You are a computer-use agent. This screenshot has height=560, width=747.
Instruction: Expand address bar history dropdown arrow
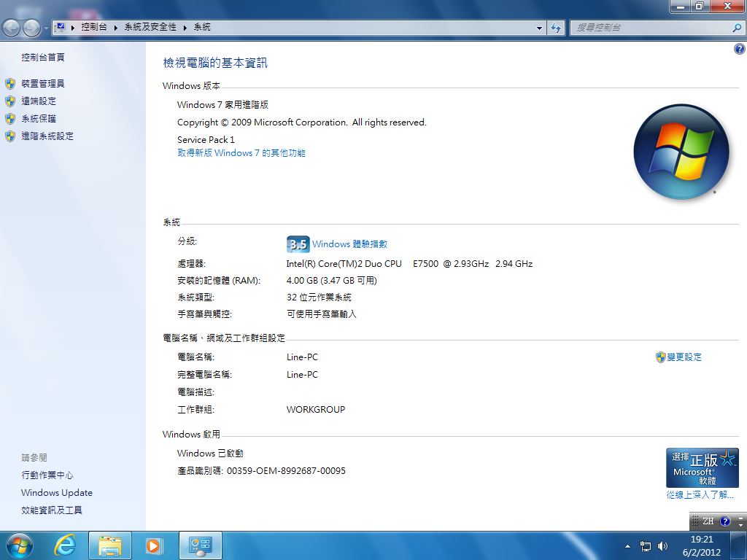(540, 28)
